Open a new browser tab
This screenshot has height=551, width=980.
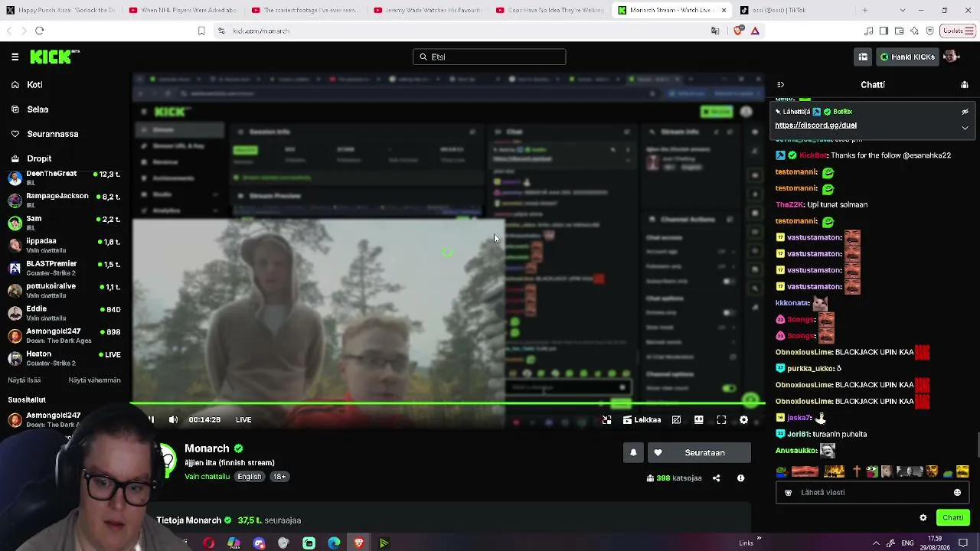coord(864,10)
